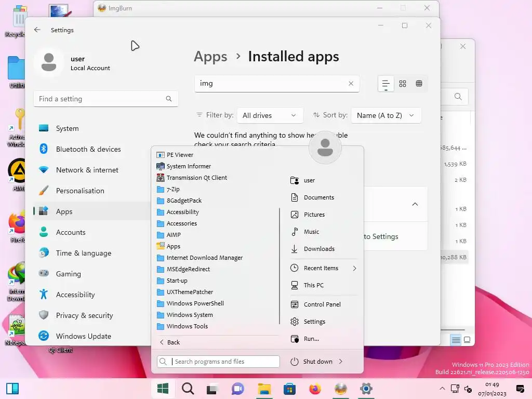Viewport: 532px width, 399px height.
Task: Switch installed apps to table view
Action: 419,84
